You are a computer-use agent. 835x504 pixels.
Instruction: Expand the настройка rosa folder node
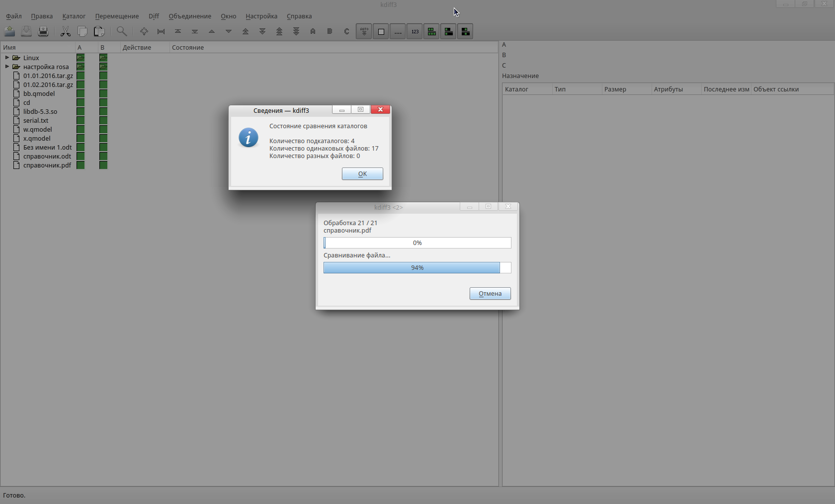tap(7, 67)
